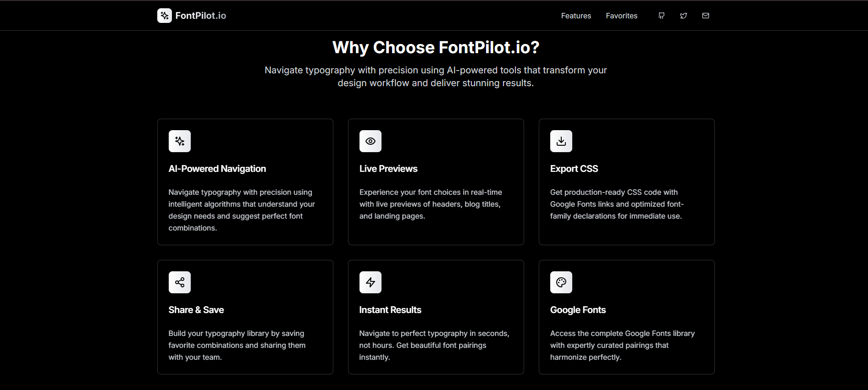The width and height of the screenshot is (868, 390).
Task: Select the Instant Results card title
Action: (x=390, y=310)
